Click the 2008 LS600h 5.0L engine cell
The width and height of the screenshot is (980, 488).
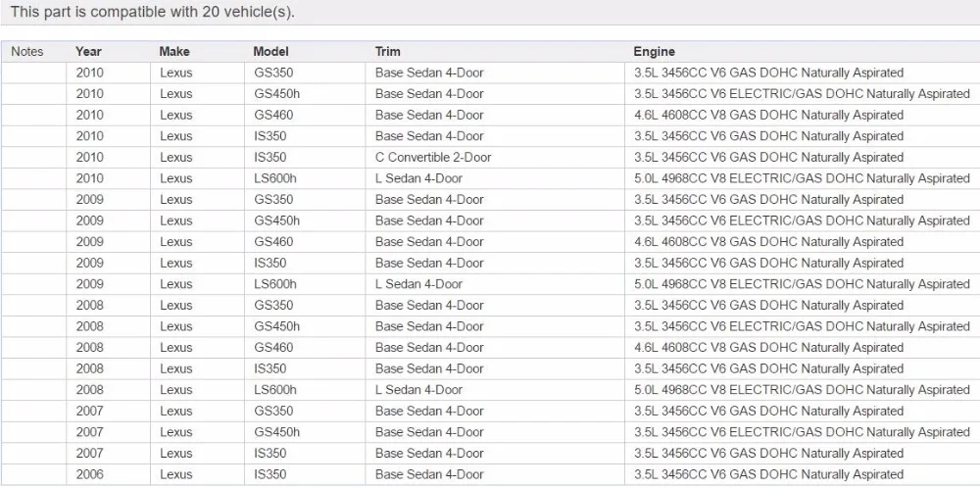tap(802, 389)
